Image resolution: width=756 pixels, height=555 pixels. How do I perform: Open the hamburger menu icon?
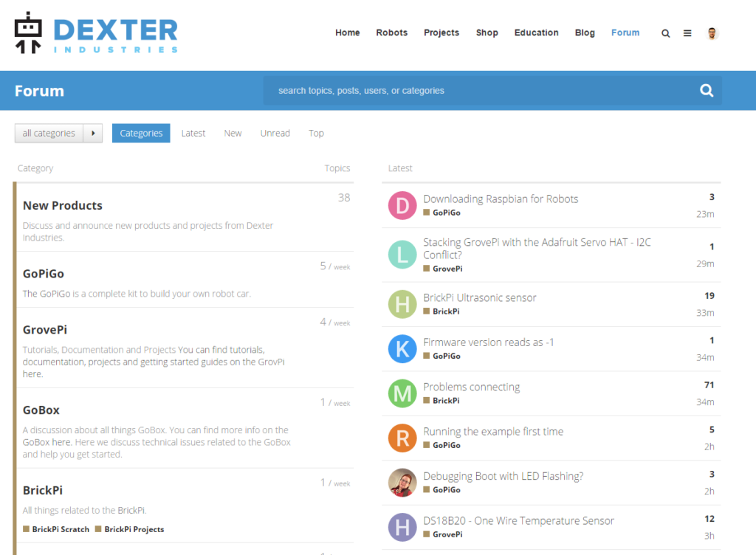pyautogui.click(x=687, y=33)
